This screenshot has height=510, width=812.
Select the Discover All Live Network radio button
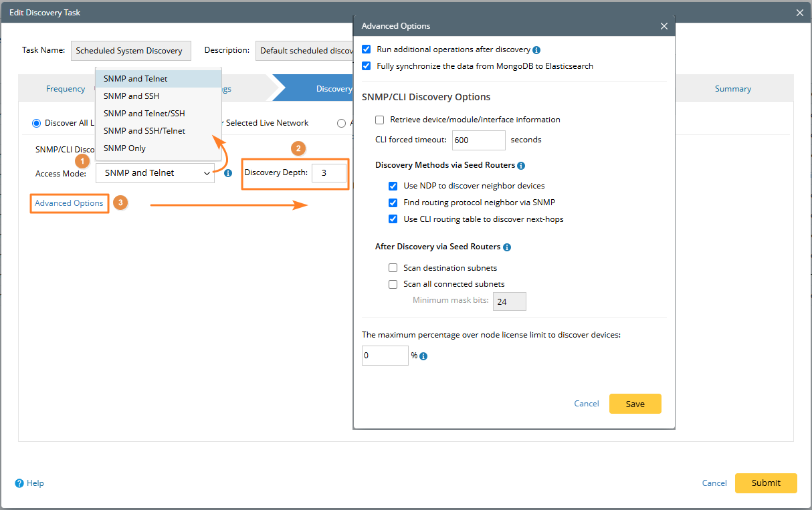tap(37, 123)
